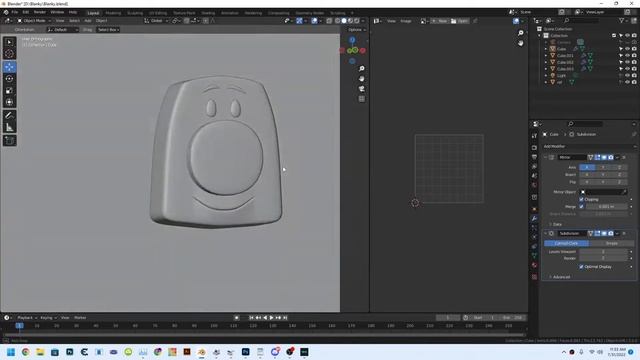The width and height of the screenshot is (640, 360).
Task: Activate the Scale tool
Action: coord(9,91)
